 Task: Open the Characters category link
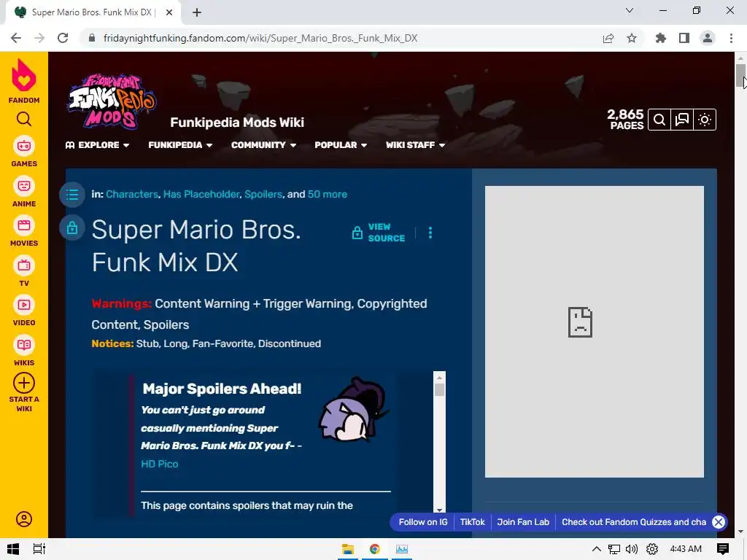click(132, 194)
